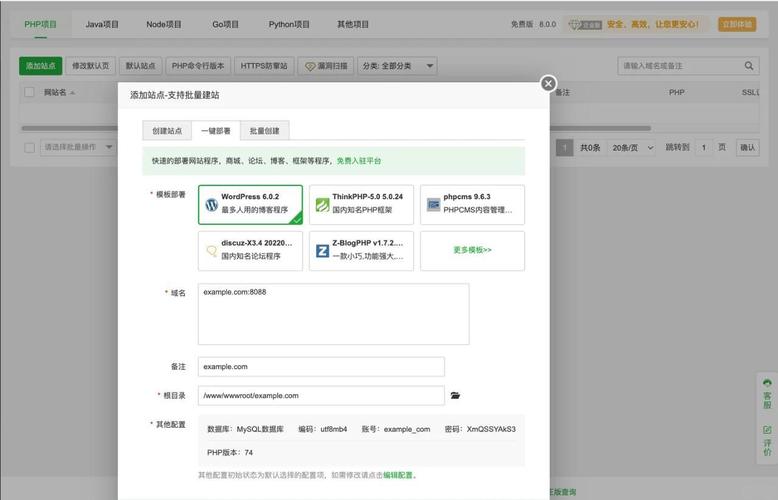Click the 漏洞扫描 button with diamond icon
Screen dimensions: 778x500
coord(326,65)
